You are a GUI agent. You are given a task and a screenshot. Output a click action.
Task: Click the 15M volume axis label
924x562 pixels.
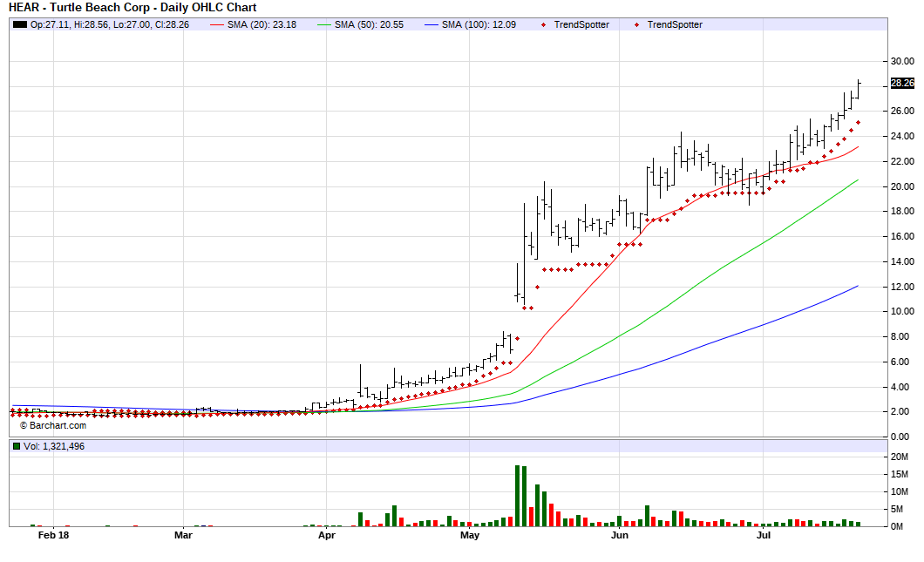900,474
